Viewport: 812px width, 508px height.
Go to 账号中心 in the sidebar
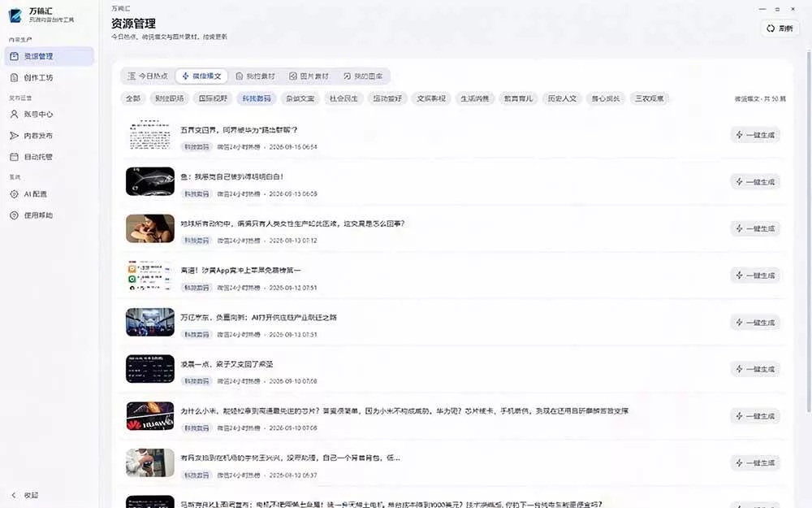pyautogui.click(x=50, y=114)
